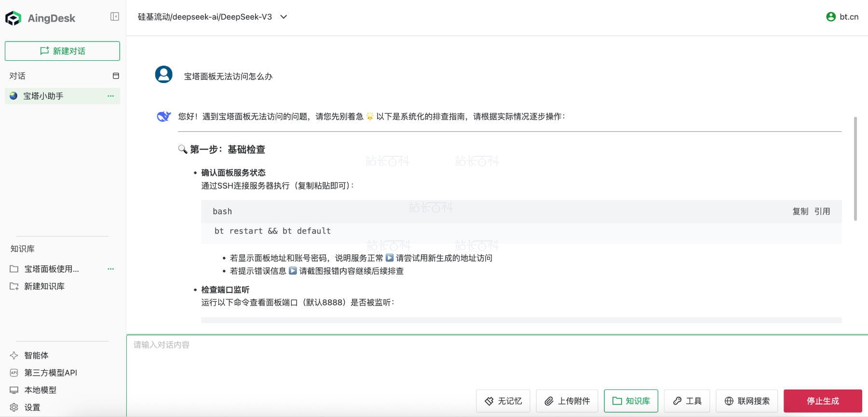
Task: Toggle the 无记忆 memory button
Action: pyautogui.click(x=503, y=401)
